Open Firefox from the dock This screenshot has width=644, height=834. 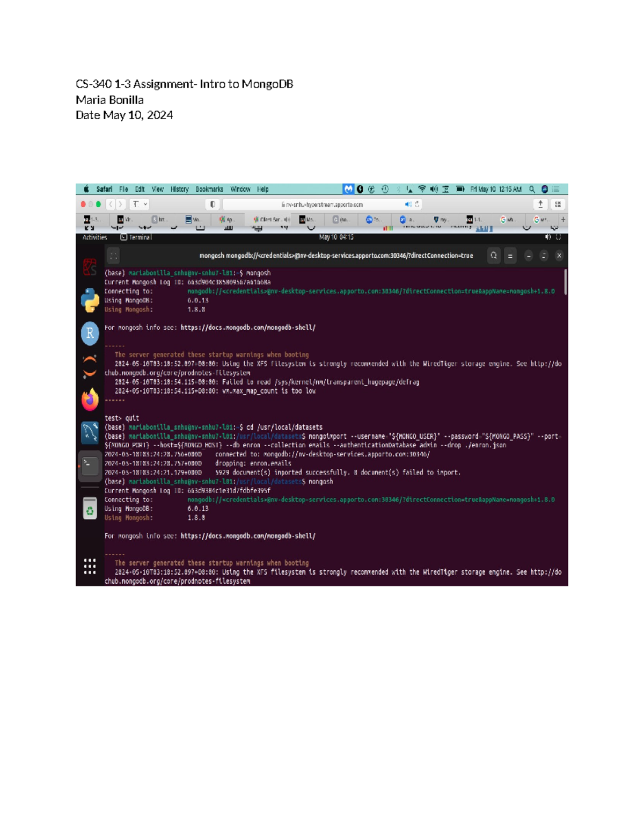(90, 398)
